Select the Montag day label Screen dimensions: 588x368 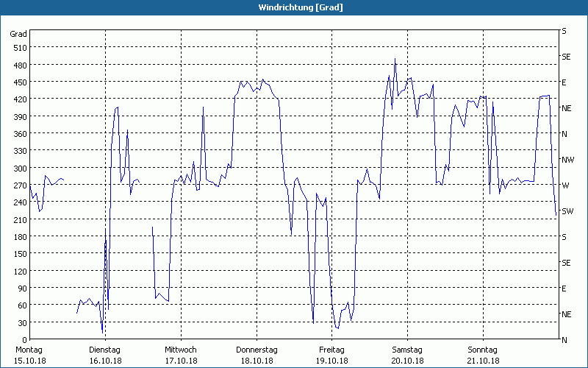pyautogui.click(x=29, y=350)
